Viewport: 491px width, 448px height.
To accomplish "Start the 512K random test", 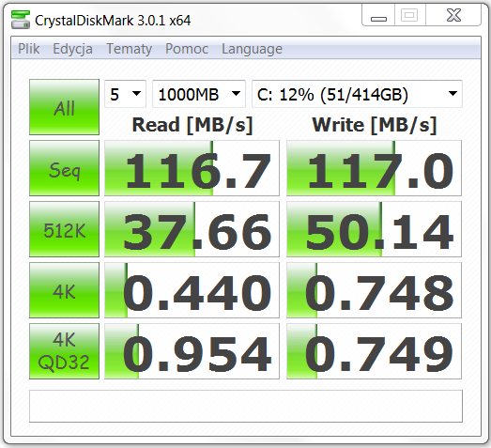I will click(64, 229).
